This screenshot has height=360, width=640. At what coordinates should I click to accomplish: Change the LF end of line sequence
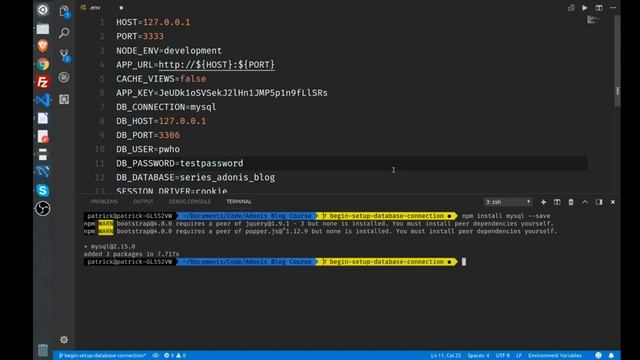(519, 356)
